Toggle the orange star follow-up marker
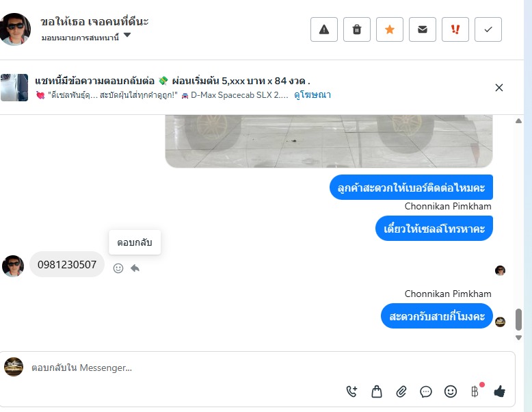The height and width of the screenshot is (412, 532). (x=390, y=29)
